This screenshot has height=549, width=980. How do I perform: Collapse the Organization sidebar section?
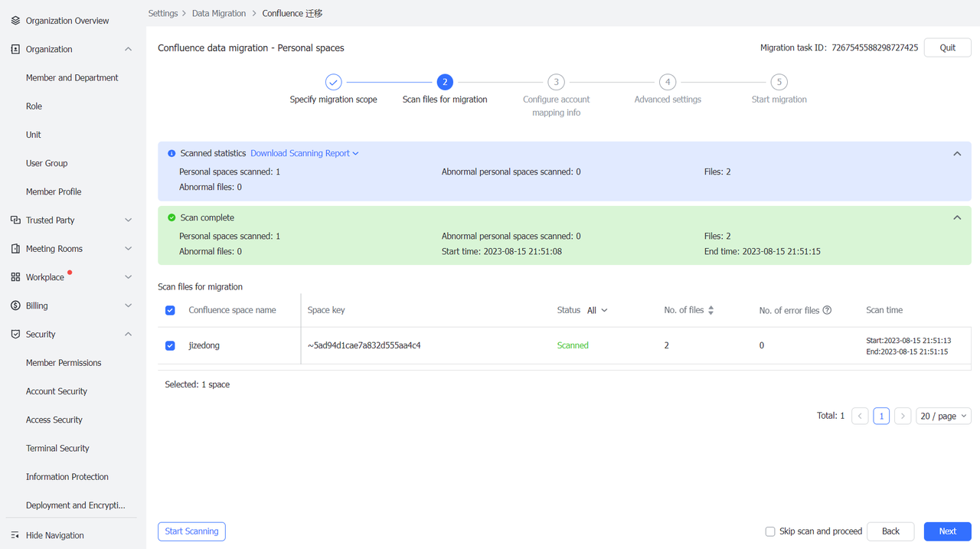tap(128, 49)
